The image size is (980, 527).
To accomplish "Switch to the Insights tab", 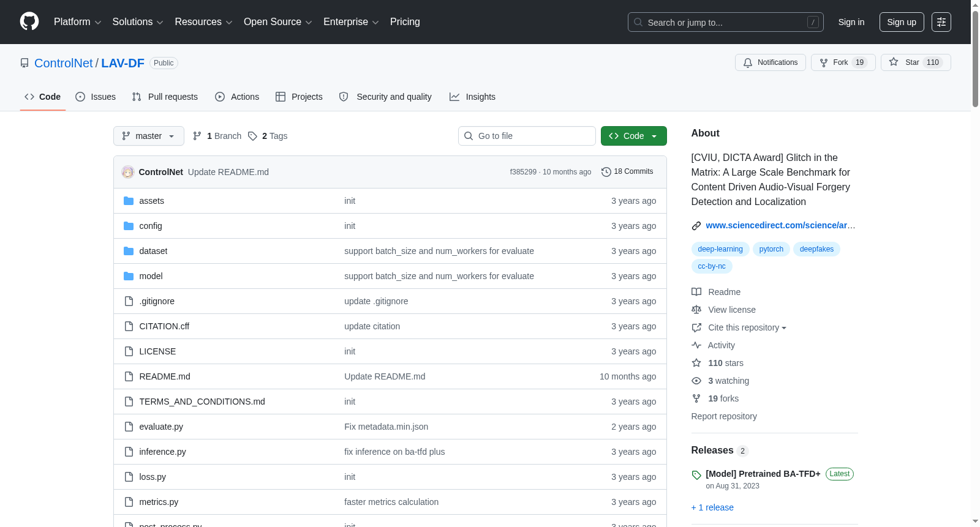I will (x=472, y=97).
